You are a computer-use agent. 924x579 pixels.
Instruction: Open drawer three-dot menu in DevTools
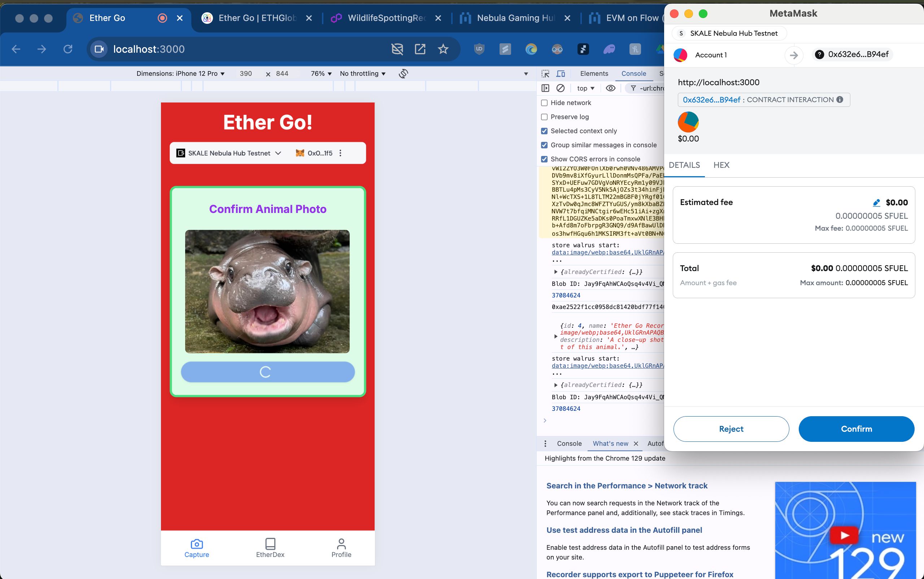click(545, 443)
